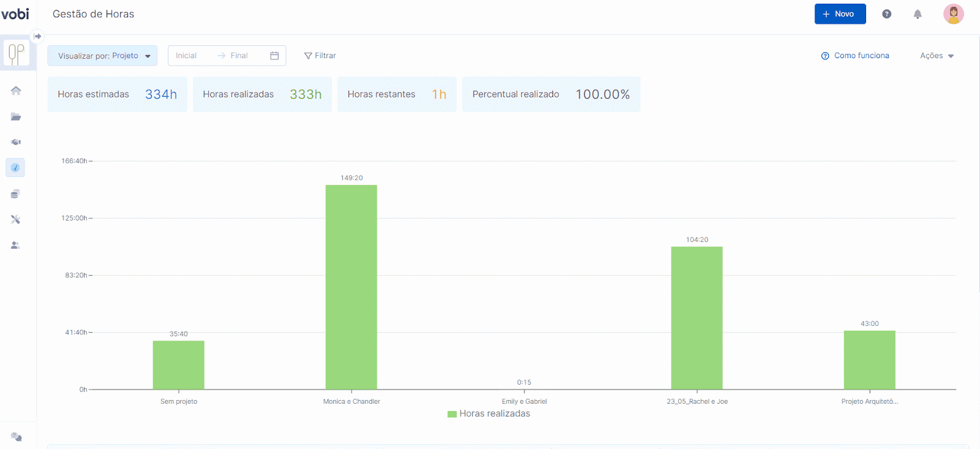Screen dimensions: 980x449
Task: Open the tools icon in sidebar
Action: click(16, 219)
